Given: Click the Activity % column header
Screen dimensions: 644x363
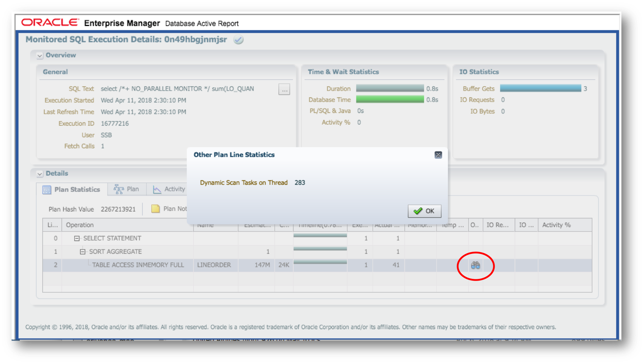Looking at the screenshot, I should (x=565, y=225).
